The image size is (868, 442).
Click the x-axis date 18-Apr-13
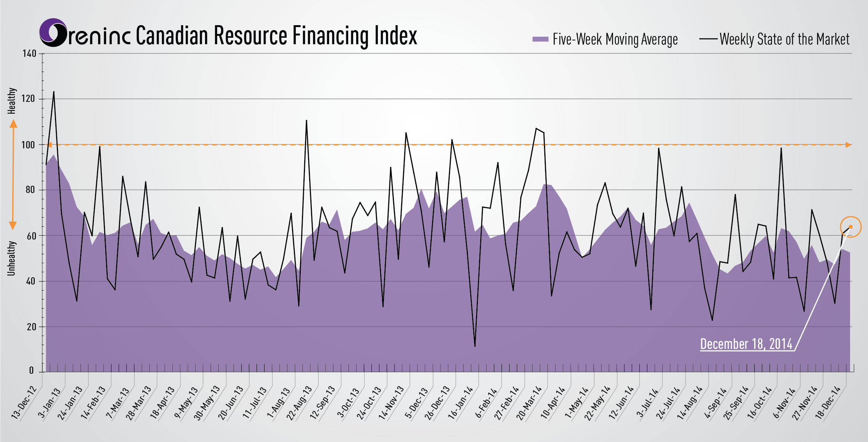click(162, 403)
